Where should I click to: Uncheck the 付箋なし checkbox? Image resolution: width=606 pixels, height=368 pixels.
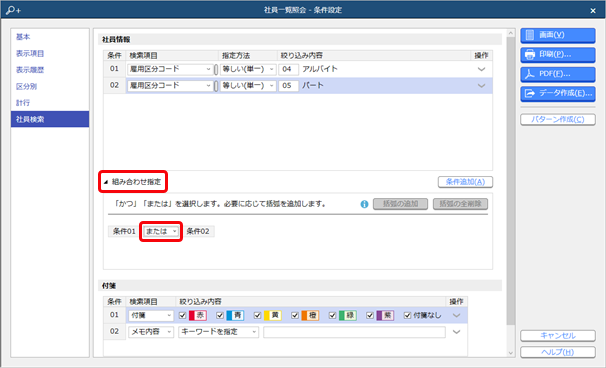(407, 315)
